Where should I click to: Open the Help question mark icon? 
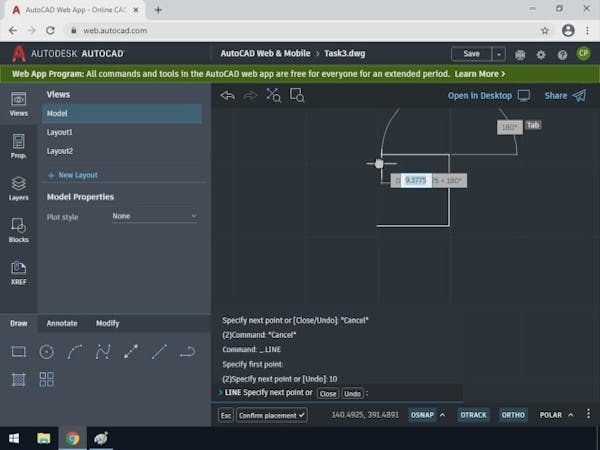(x=562, y=55)
